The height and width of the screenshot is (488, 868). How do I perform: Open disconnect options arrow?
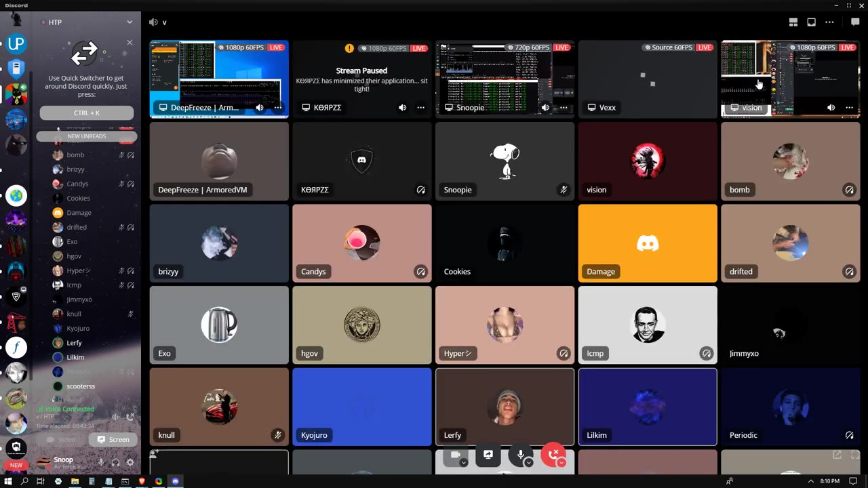pyautogui.click(x=561, y=463)
